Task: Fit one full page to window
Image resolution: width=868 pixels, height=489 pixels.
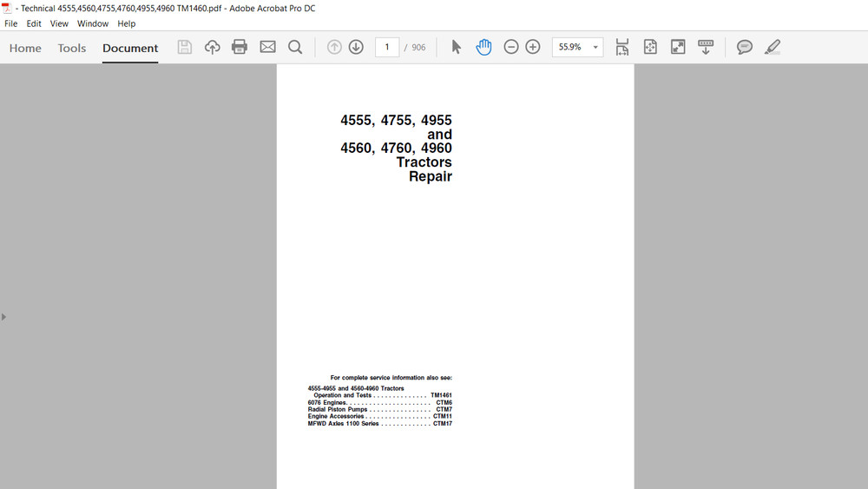Action: pos(650,47)
